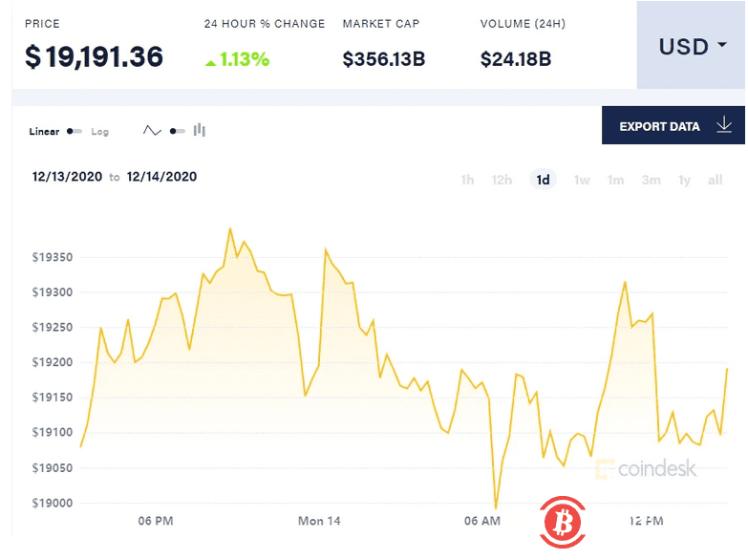Click the download arrow icon in Export Data
The image size is (748, 560).
click(x=724, y=124)
